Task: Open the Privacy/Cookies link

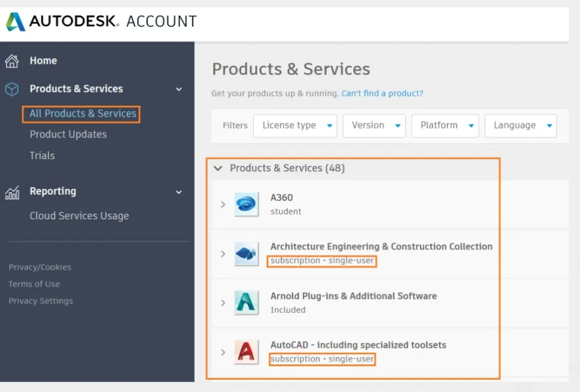Action: (40, 267)
